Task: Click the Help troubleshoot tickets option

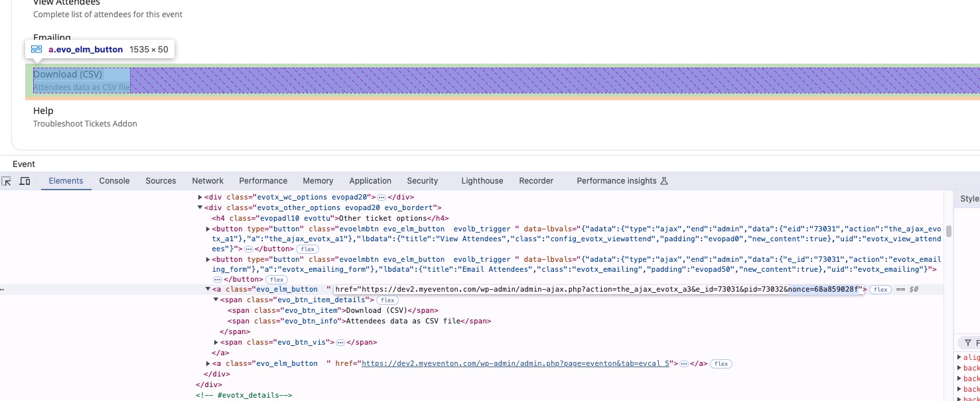Action: point(85,117)
